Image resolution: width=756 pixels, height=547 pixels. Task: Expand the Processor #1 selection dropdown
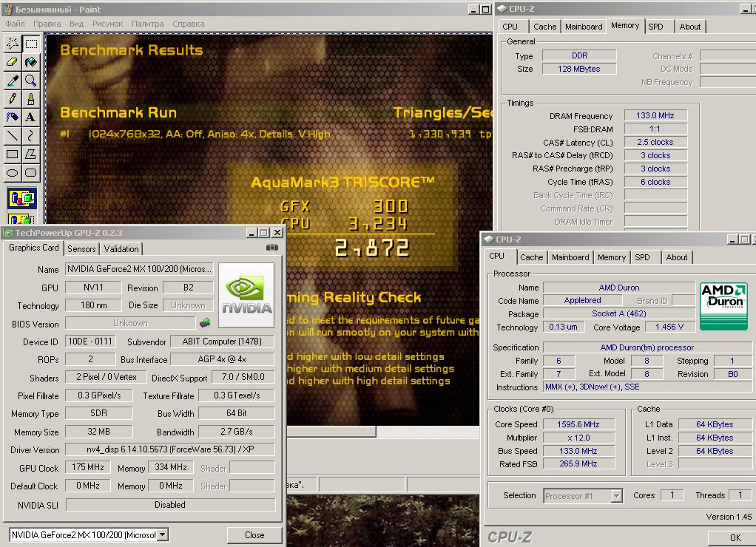(x=617, y=495)
